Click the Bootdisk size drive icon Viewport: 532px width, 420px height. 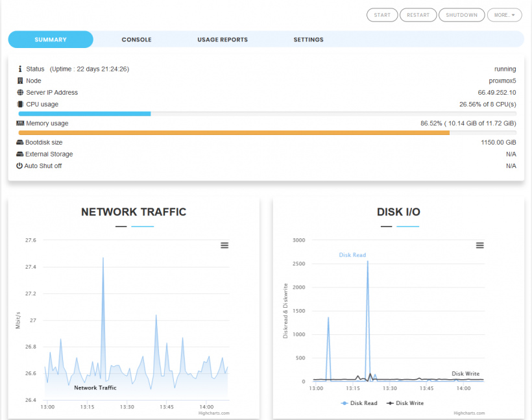coord(20,142)
